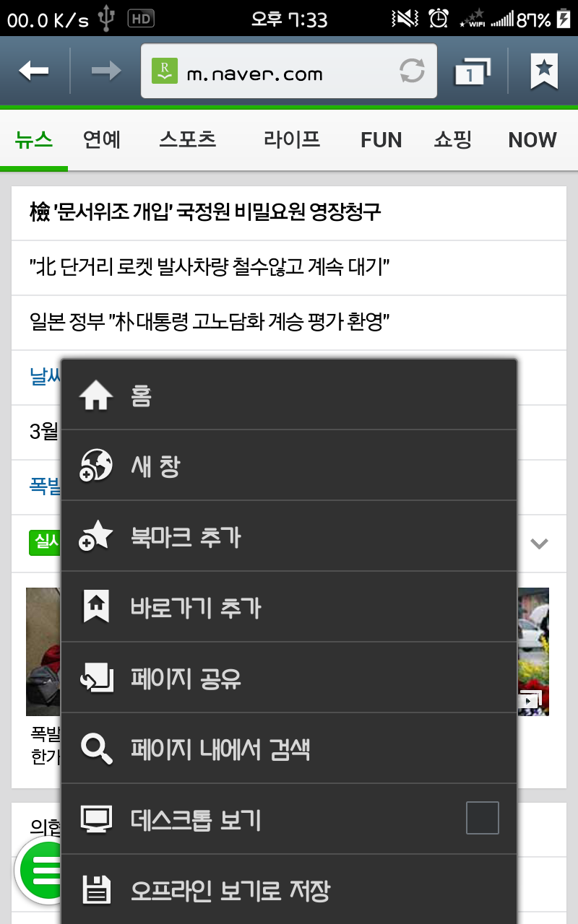Viewport: 578px width, 924px height.
Task: Open the 쇼핑 tab
Action: coord(453,139)
